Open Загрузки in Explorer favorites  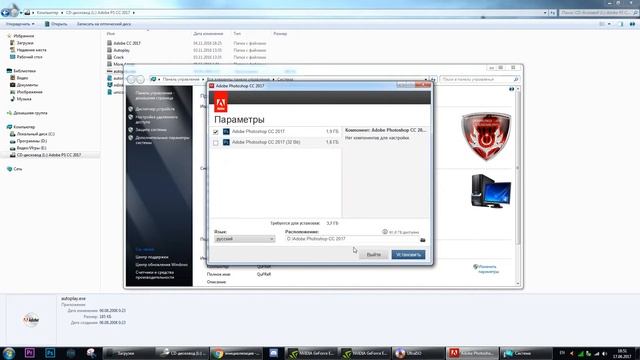(x=25, y=43)
